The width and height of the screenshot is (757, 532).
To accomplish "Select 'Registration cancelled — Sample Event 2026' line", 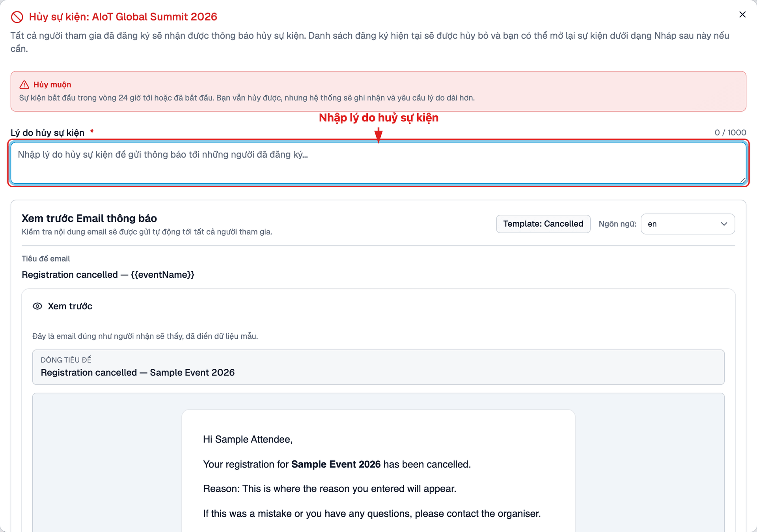I will point(138,372).
